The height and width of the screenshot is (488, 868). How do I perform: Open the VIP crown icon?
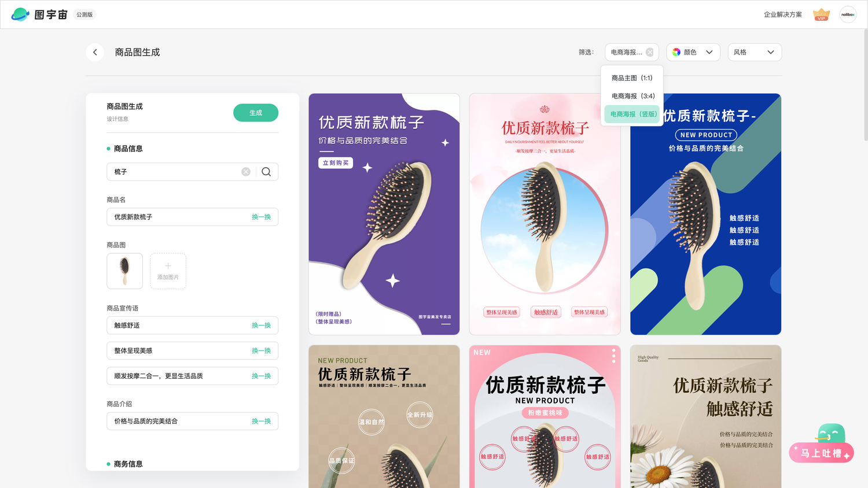point(821,14)
